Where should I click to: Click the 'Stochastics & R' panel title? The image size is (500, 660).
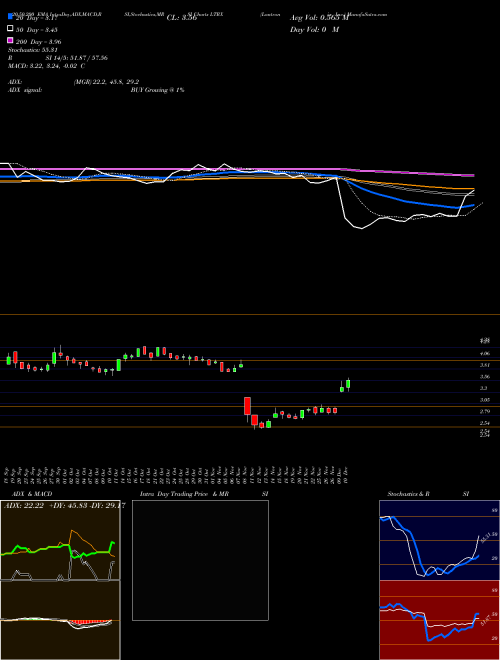click(x=408, y=494)
